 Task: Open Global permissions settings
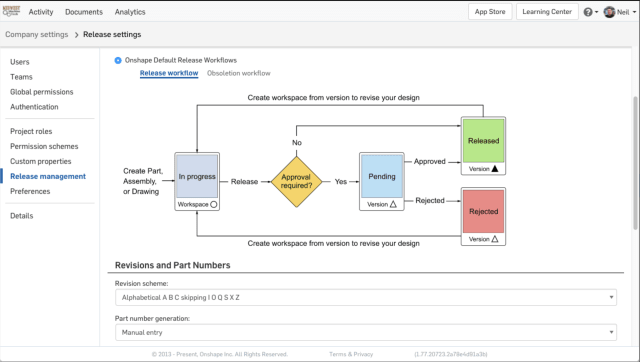[42, 92]
